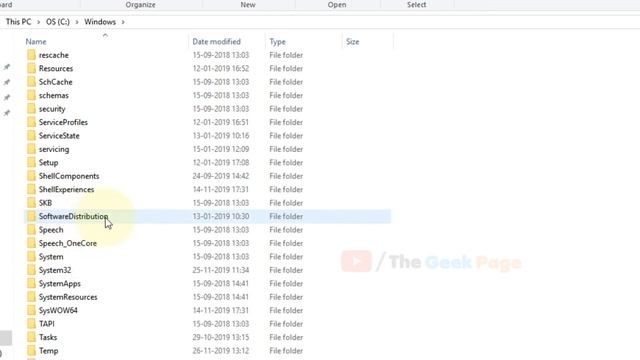The height and width of the screenshot is (360, 640).
Task: Select the System folder icon
Action: point(31,257)
